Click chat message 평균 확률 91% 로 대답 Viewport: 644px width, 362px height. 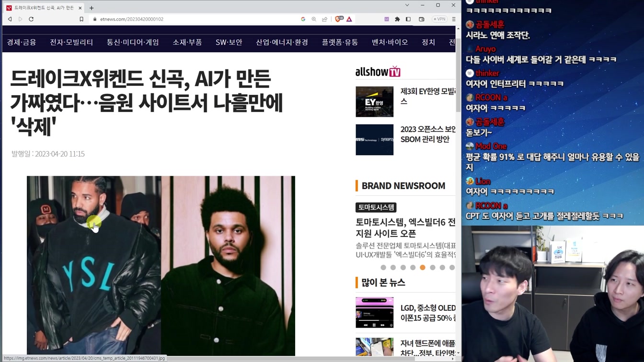click(552, 162)
